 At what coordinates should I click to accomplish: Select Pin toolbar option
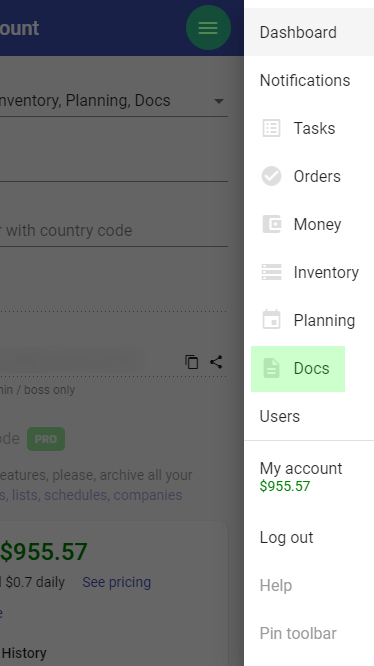[309, 634]
